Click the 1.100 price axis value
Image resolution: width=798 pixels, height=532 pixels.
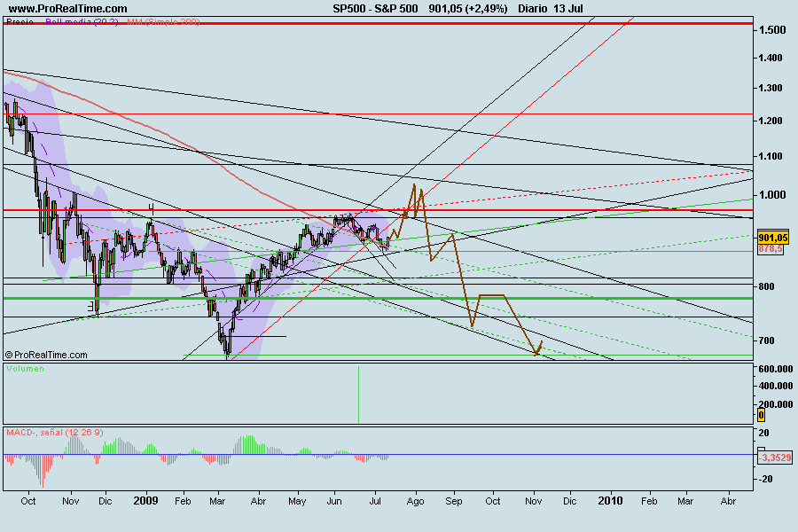point(771,156)
